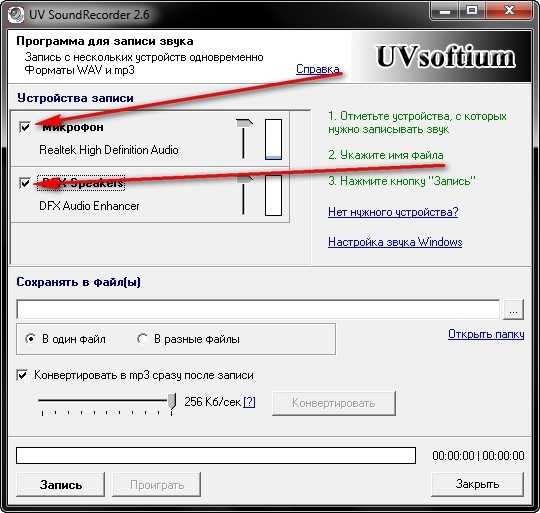The height and width of the screenshot is (513, 540).
Task: Click the mp3 bitrate slider handle
Action: point(172,401)
